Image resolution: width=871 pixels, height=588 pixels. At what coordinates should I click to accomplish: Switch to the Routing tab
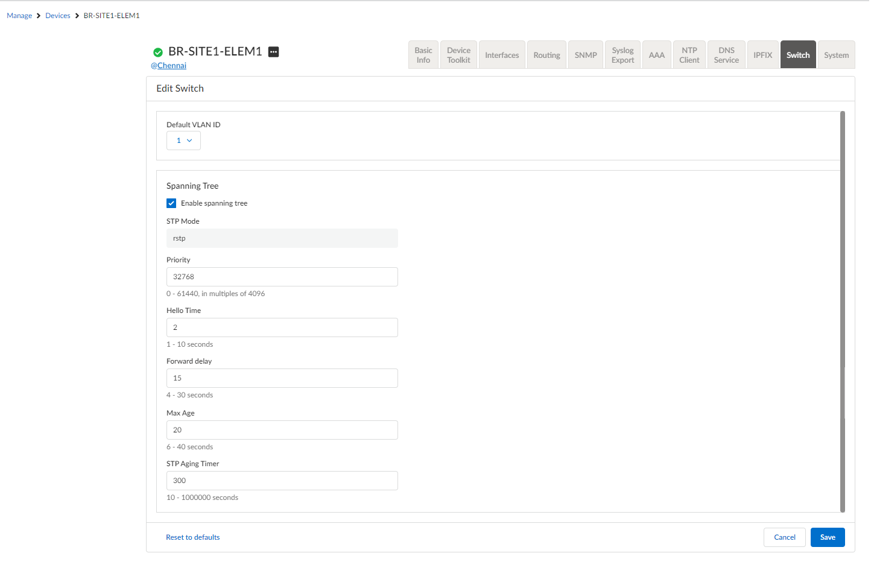[546, 55]
